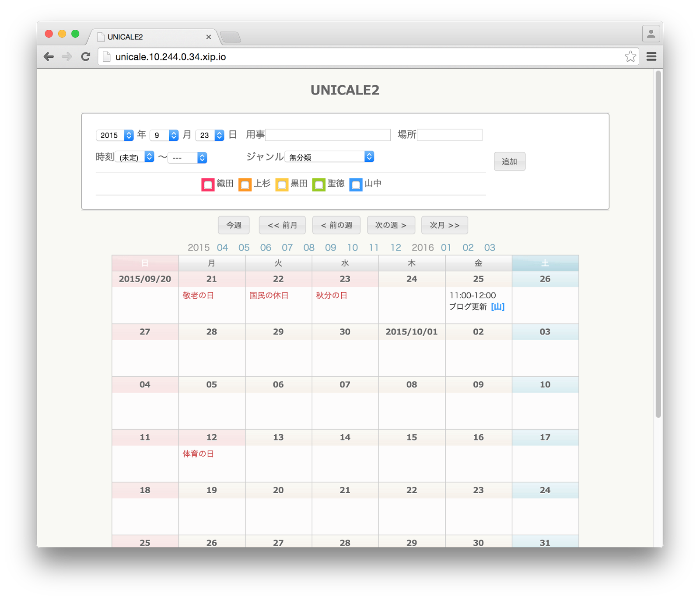The width and height of the screenshot is (700, 600).
Task: Jump to month 12 of 2015
Action: [396, 248]
